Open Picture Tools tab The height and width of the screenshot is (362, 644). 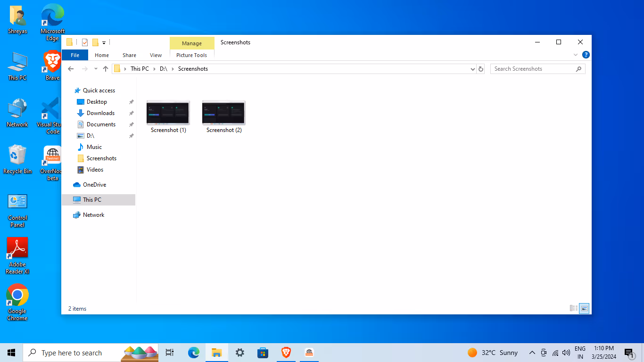coord(191,55)
